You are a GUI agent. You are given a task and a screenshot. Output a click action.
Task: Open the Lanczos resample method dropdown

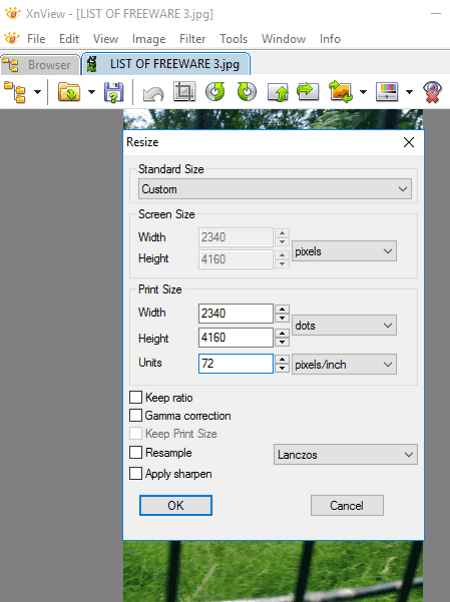pyautogui.click(x=346, y=455)
